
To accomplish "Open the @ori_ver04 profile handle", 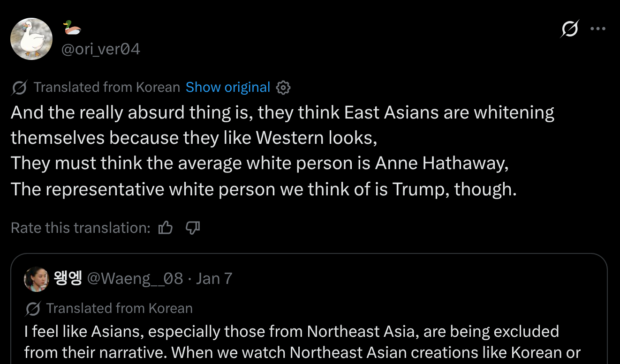I will pyautogui.click(x=101, y=49).
